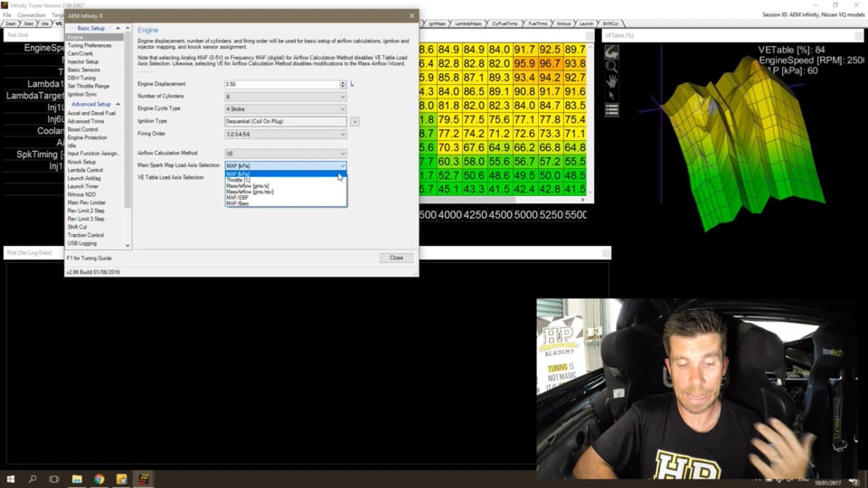Image resolution: width=868 pixels, height=488 pixels.
Task: Open Windows taskbar search
Action: (33, 479)
